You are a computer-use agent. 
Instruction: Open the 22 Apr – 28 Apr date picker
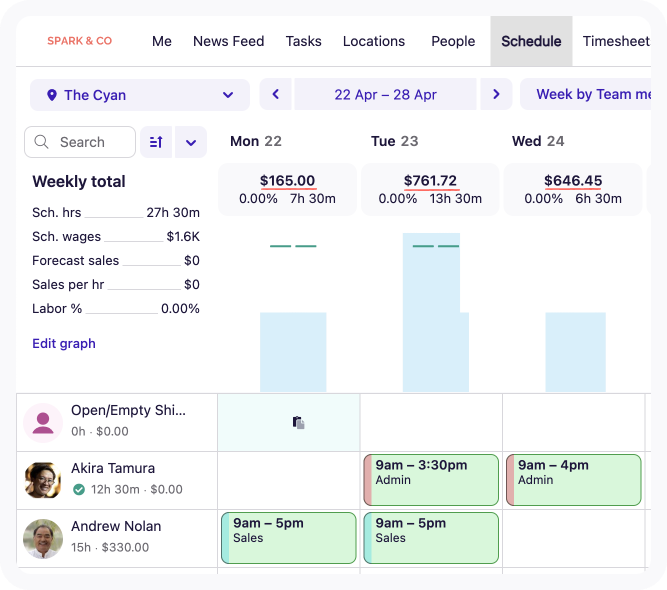(385, 95)
